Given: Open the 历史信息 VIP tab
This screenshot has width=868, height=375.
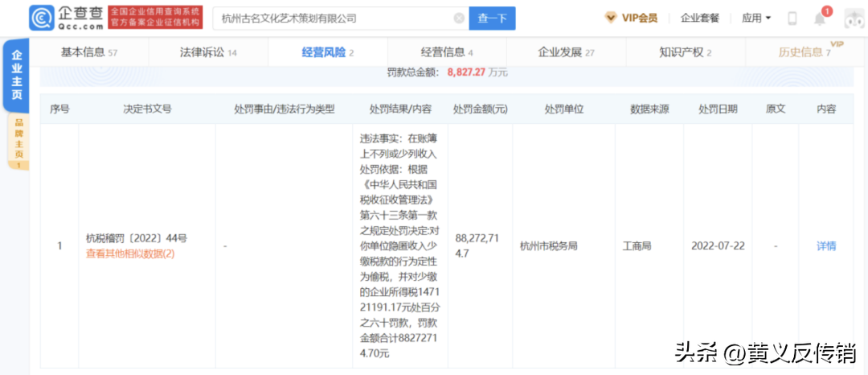Looking at the screenshot, I should pos(805,52).
